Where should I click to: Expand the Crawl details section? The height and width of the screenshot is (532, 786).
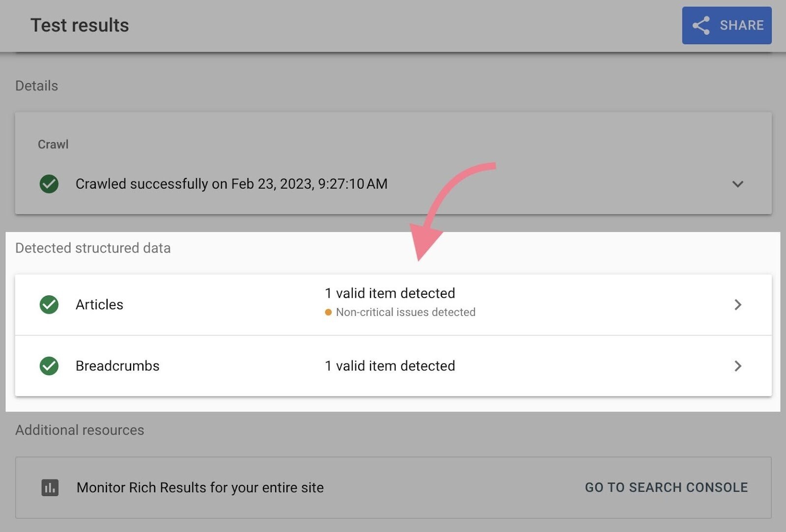737,184
